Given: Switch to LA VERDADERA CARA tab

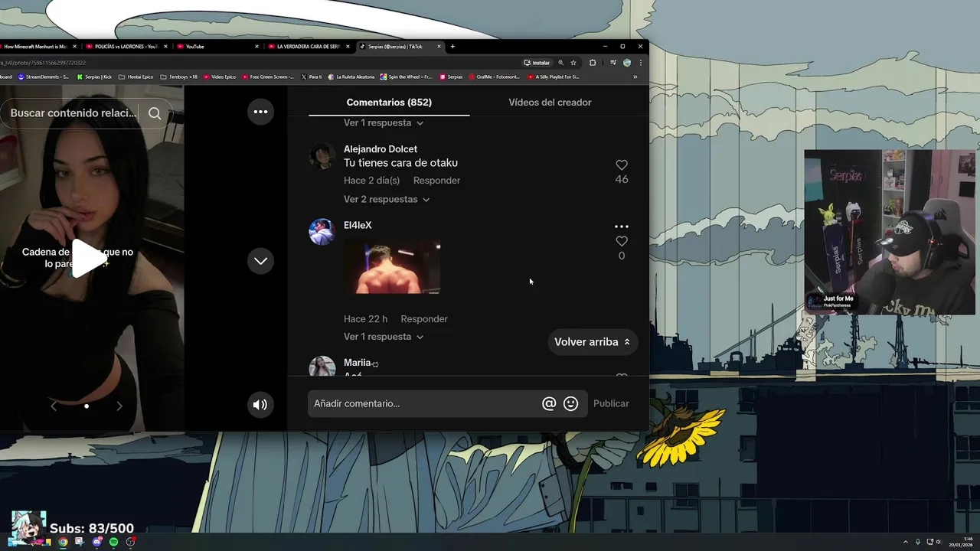Looking at the screenshot, I should (308, 47).
